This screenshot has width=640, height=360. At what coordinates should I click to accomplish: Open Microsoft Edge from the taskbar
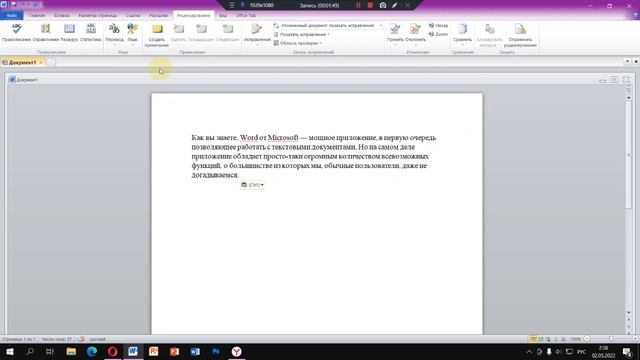tap(92, 351)
